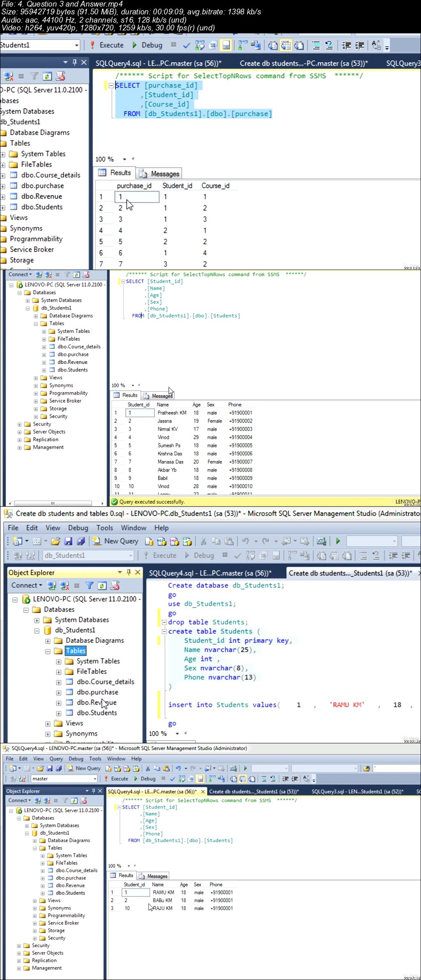Click Comment out selected lines icon above purchase query
The height and width of the screenshot is (980, 421).
pyautogui.click(x=316, y=45)
